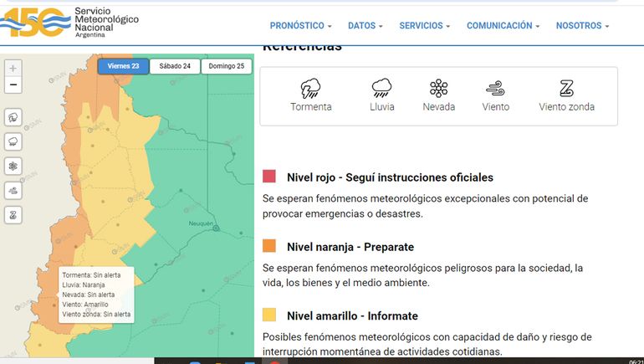The image size is (644, 364).
Task: Toggle the Zonda wind layer button
Action: (x=13, y=215)
